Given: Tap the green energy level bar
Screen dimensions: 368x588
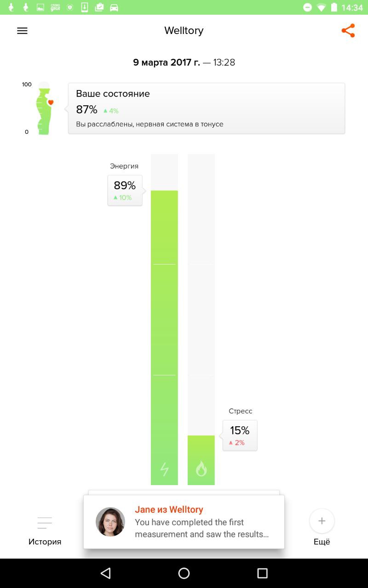Looking at the screenshot, I should tap(164, 322).
